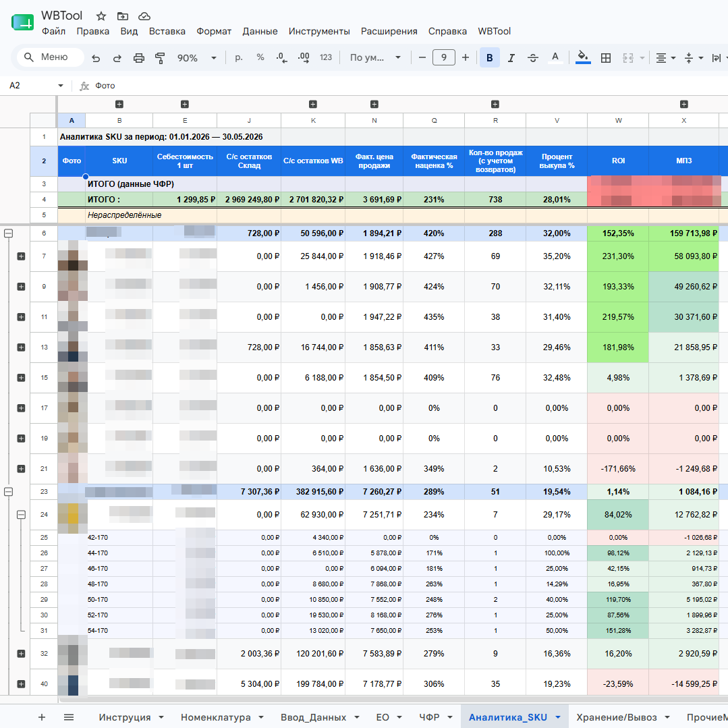Increase decimal places
This screenshot has width=728, height=728.
[304, 57]
